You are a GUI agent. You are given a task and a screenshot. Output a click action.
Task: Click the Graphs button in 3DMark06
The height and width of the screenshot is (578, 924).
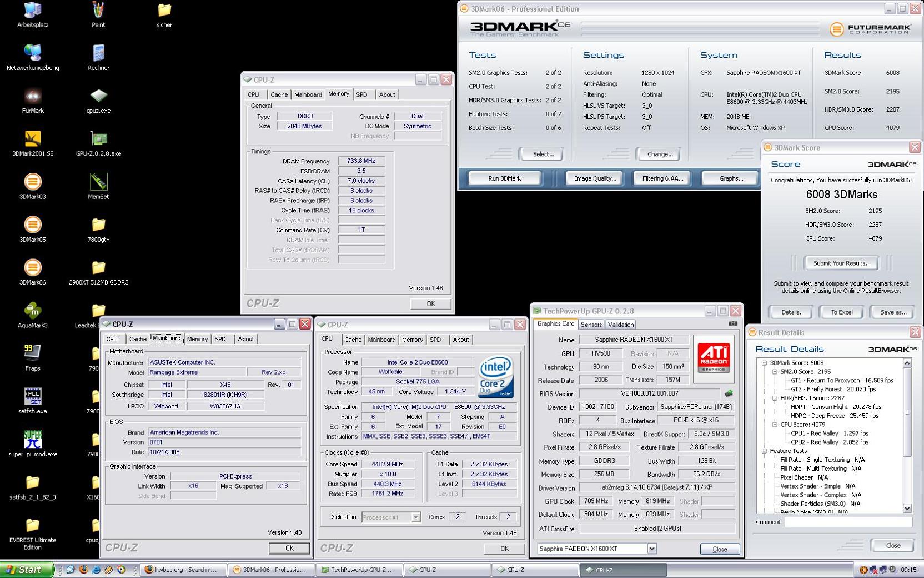click(x=731, y=178)
